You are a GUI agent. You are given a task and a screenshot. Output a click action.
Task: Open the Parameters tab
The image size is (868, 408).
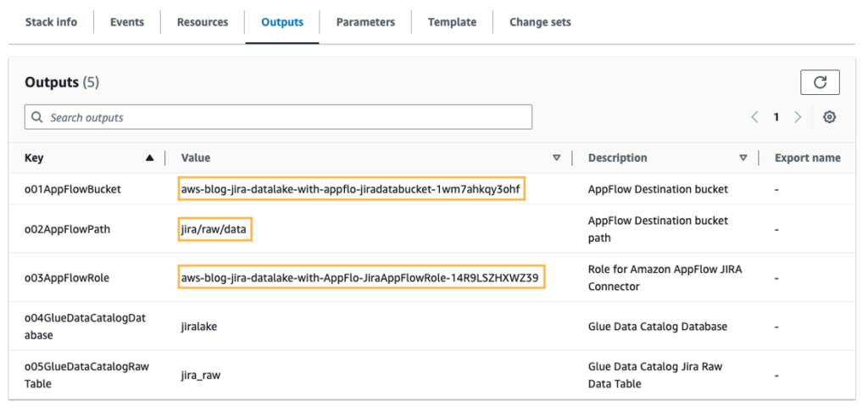pyautogui.click(x=365, y=22)
